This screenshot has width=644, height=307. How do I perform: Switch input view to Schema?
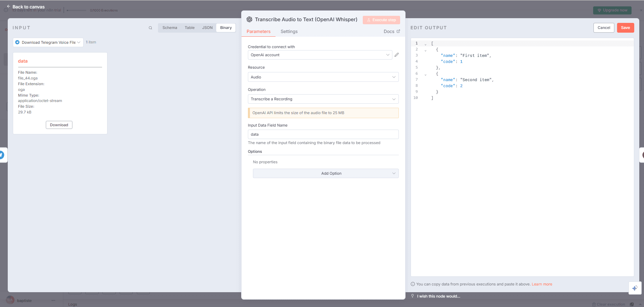pos(170,28)
